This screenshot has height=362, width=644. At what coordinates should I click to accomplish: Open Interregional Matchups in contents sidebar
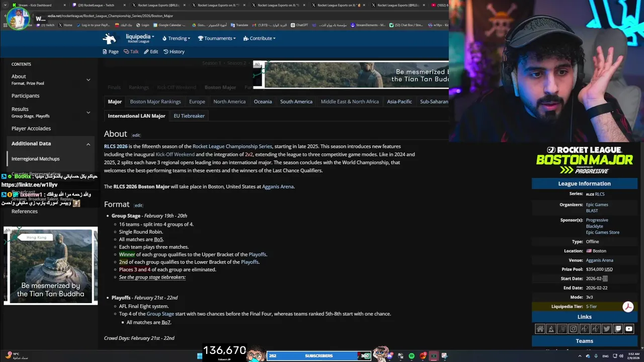pyautogui.click(x=35, y=159)
